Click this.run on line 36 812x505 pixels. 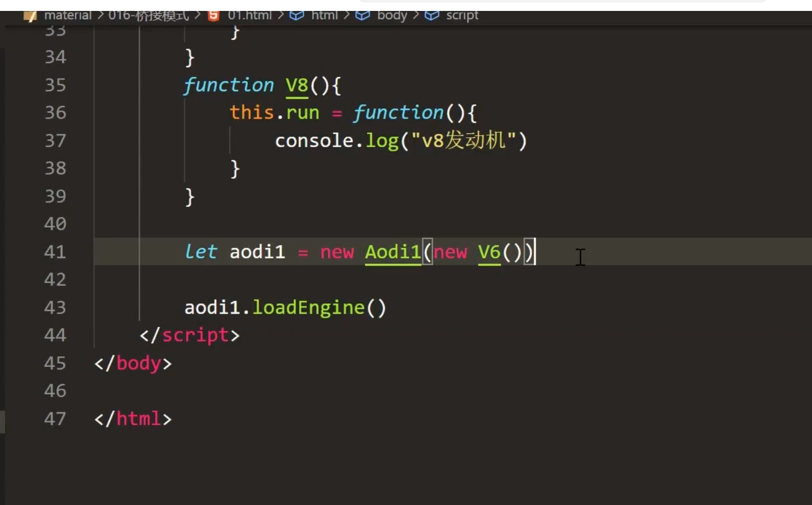pyautogui.click(x=274, y=113)
